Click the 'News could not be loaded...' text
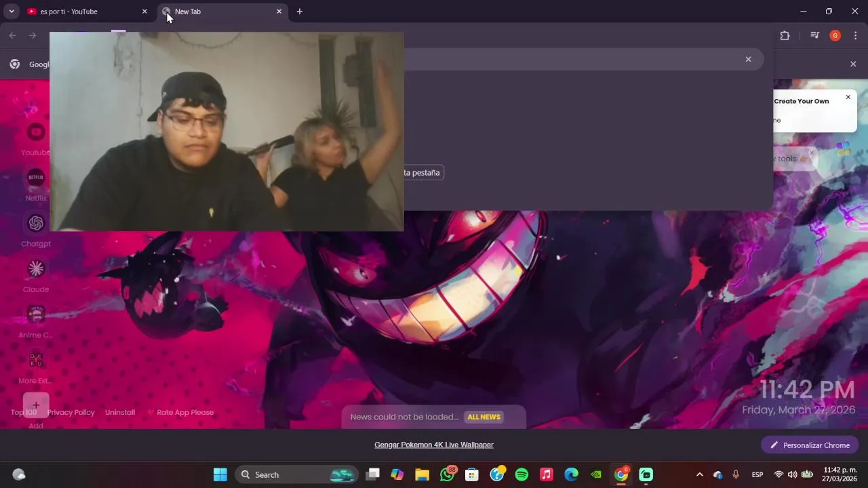 pyautogui.click(x=404, y=417)
